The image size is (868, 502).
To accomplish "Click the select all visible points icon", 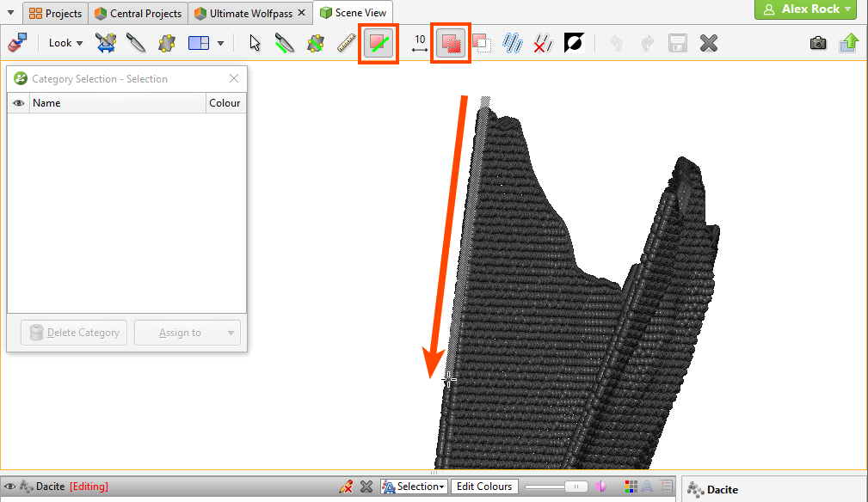I will pos(513,43).
